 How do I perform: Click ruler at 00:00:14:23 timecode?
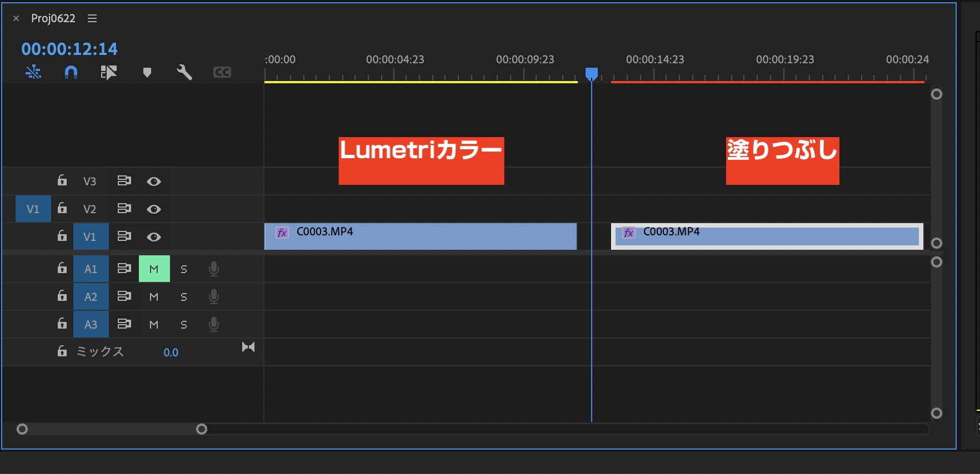655,59
